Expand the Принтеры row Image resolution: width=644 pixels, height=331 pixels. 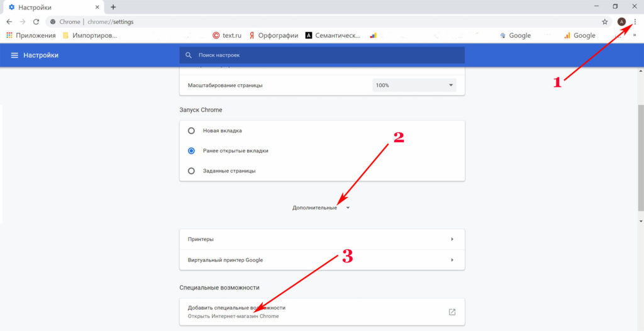tap(322, 239)
